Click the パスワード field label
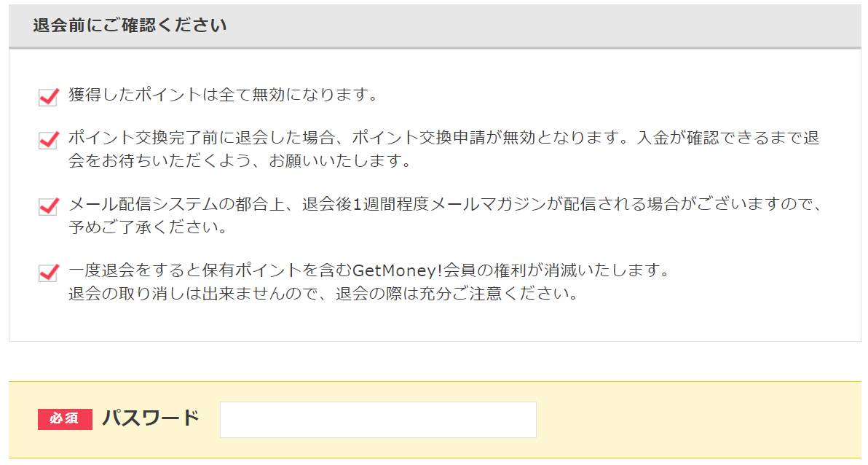Image resolution: width=868 pixels, height=465 pixels. click(x=151, y=418)
